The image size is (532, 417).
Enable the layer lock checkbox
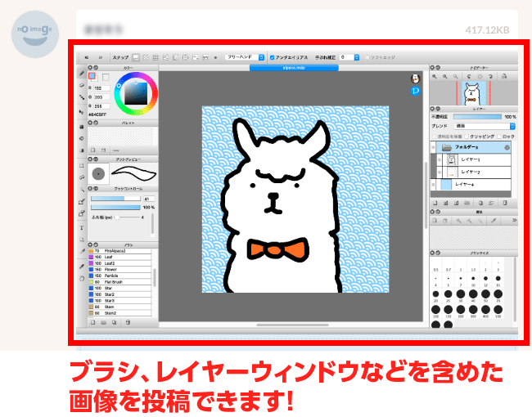499,137
